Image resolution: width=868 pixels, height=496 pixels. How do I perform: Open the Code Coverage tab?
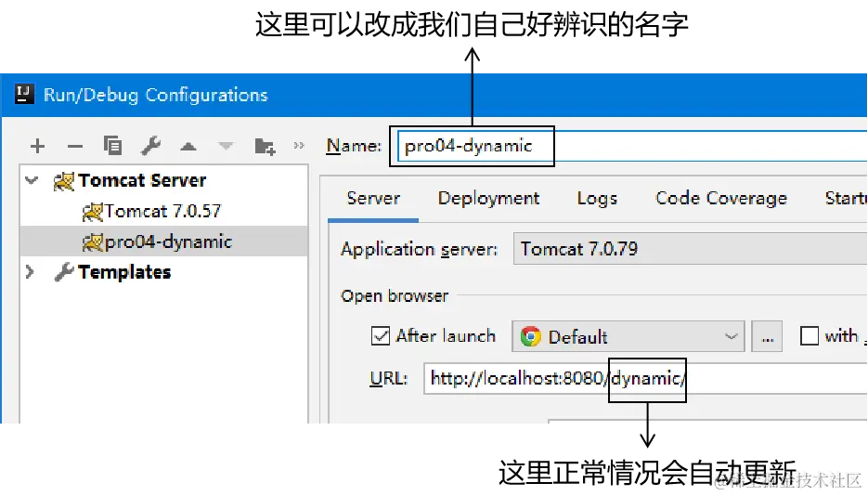click(720, 198)
